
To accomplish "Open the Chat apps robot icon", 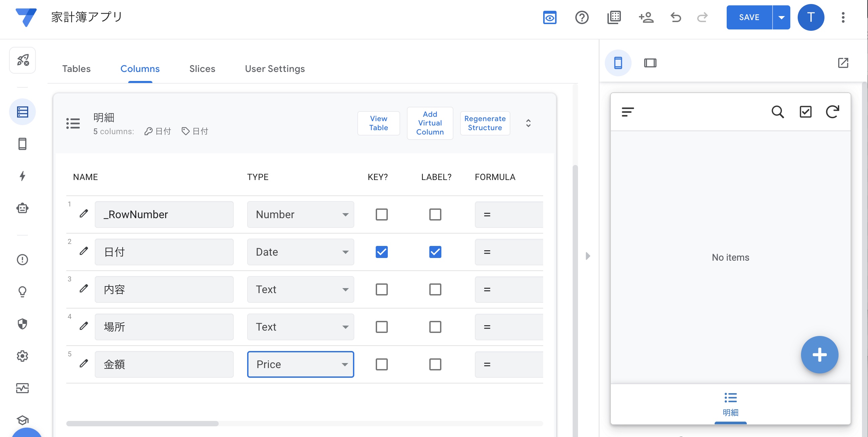I will click(x=22, y=208).
